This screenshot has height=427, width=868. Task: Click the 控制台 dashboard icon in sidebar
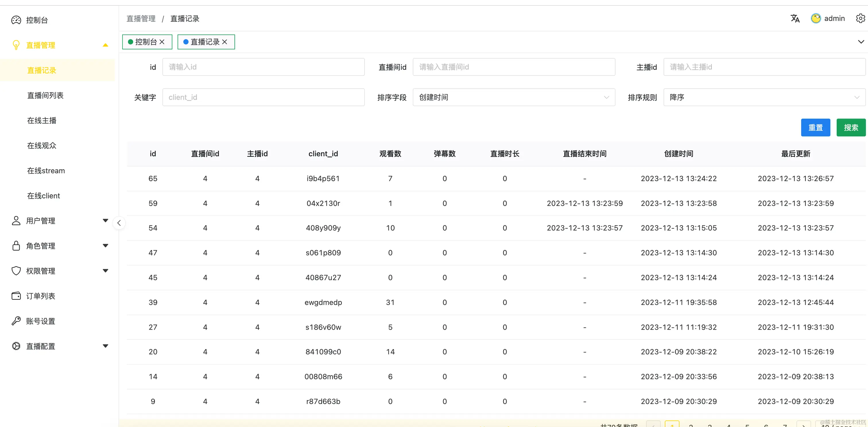(16, 20)
